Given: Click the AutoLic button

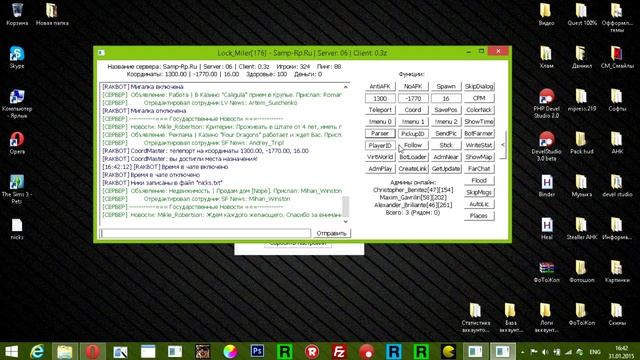Looking at the screenshot, I should (x=479, y=204).
